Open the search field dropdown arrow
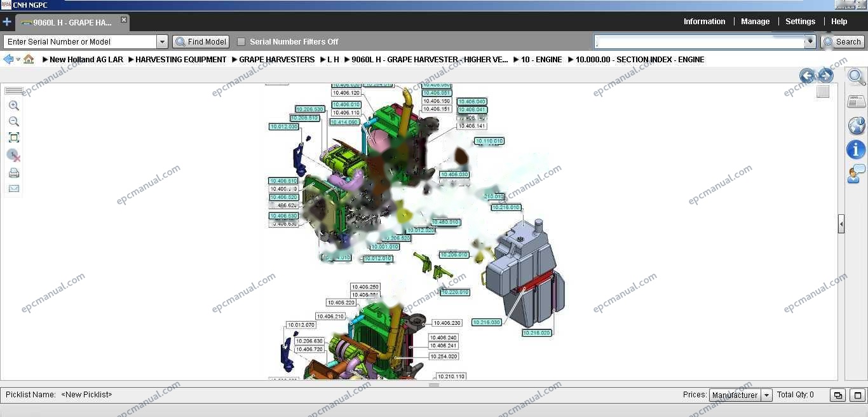The height and width of the screenshot is (417, 868). point(810,42)
